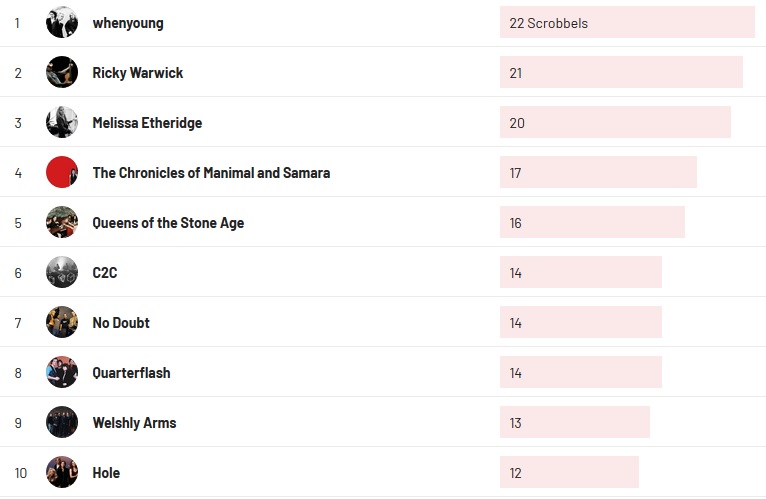766x499 pixels.
Task: Open No Doubt avatar thumbnail
Action: (62, 322)
